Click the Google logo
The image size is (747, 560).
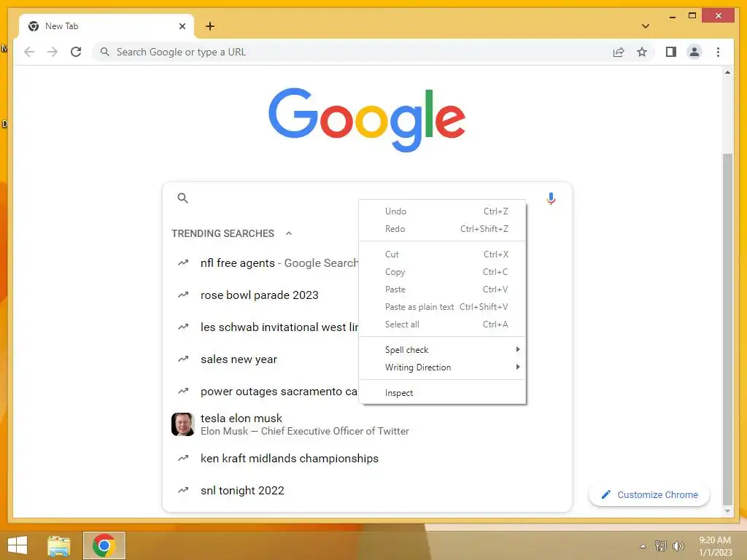pos(366,119)
